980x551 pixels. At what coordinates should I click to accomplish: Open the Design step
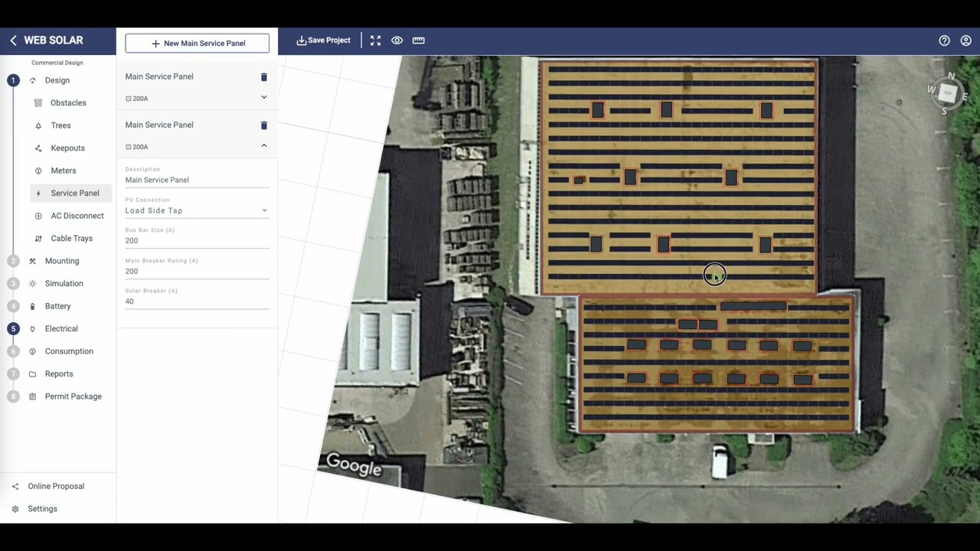click(x=57, y=80)
